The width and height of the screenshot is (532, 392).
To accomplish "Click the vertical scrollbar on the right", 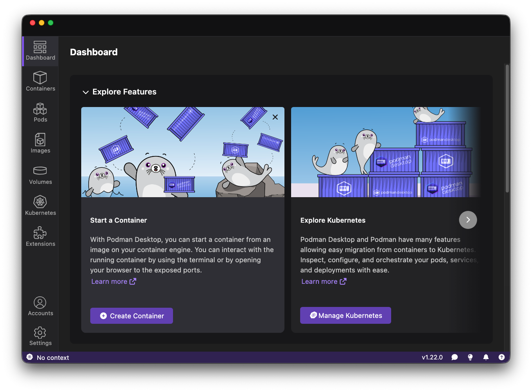I will point(507,129).
